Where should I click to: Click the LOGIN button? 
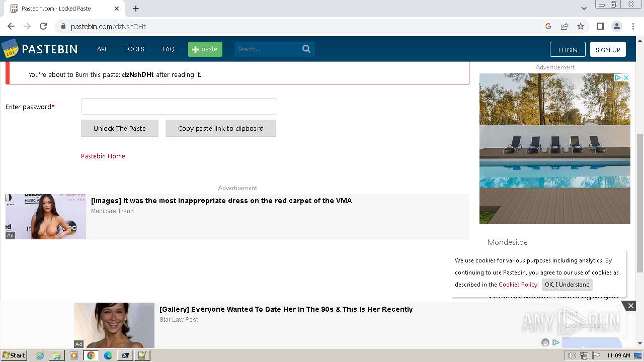[568, 49]
